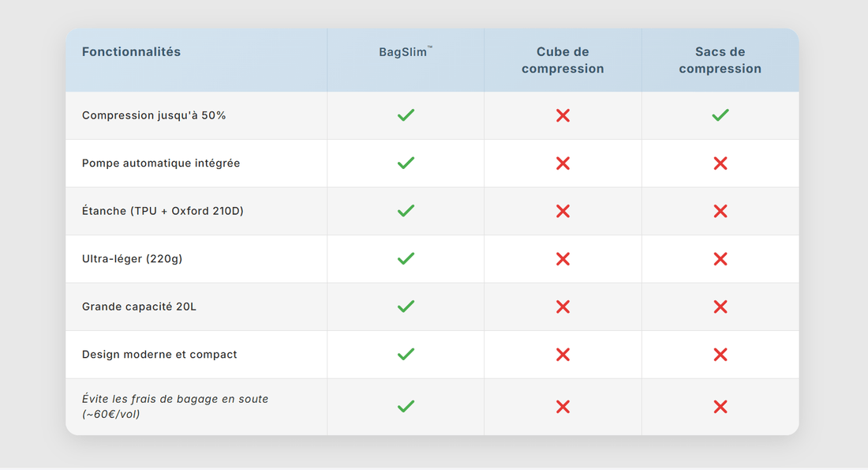Click the 'Pompe automatique intégrée' feature label

point(161,163)
